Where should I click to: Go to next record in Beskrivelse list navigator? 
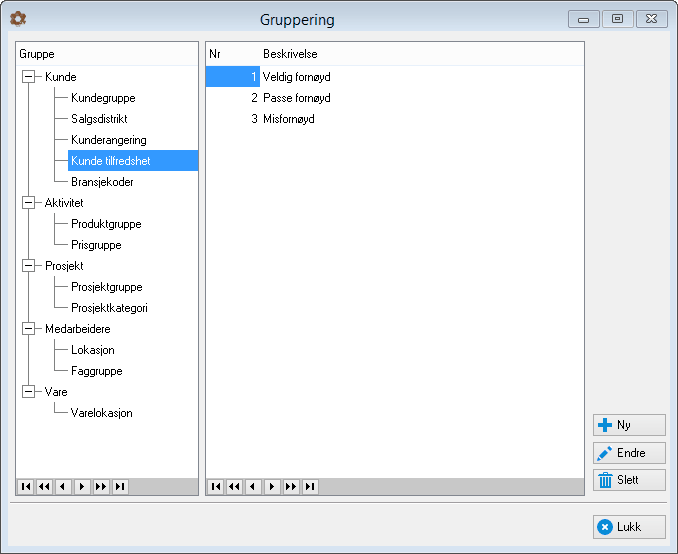tap(272, 487)
